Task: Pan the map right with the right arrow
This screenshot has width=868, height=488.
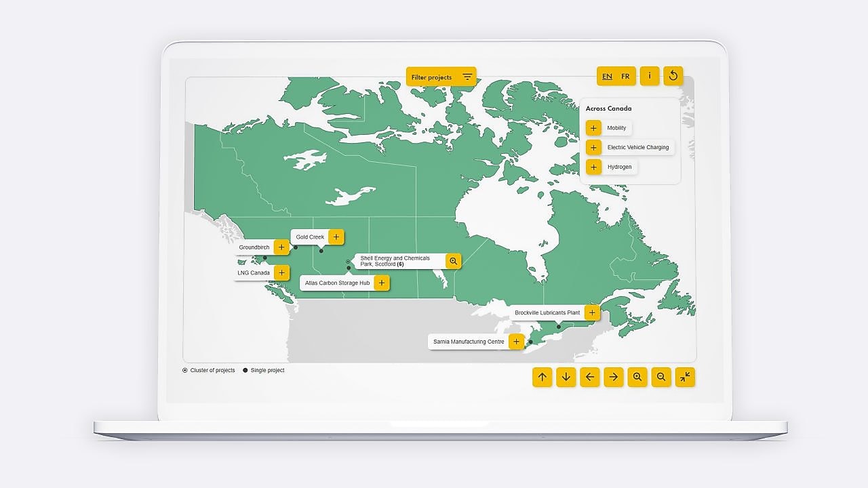Action: pos(613,376)
